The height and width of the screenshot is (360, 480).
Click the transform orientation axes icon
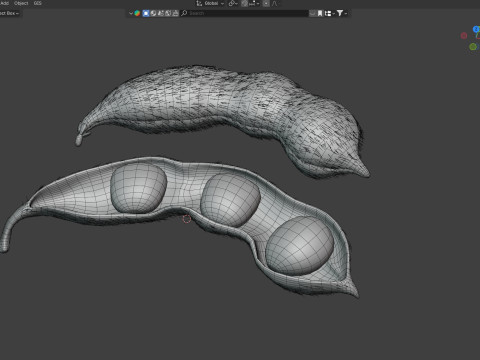[x=199, y=3]
